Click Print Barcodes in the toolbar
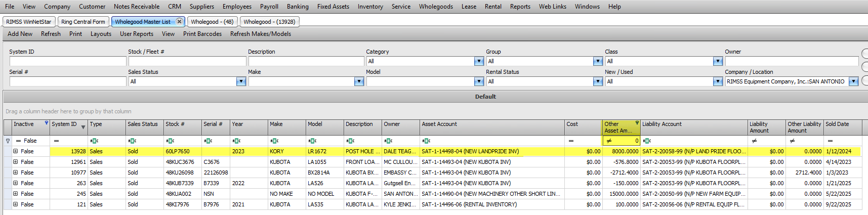This screenshot has width=868, height=215. click(x=202, y=34)
